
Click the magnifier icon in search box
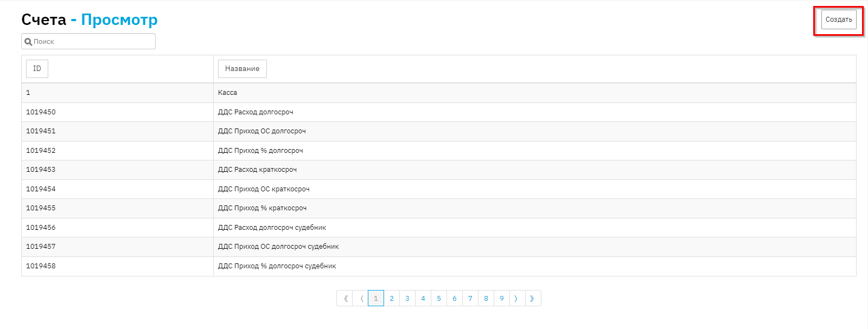pyautogui.click(x=28, y=42)
